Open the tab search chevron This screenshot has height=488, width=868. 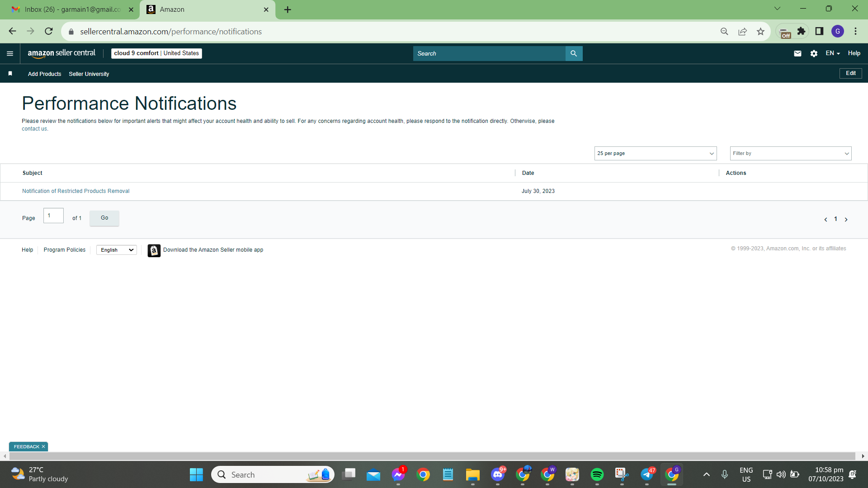tap(777, 9)
